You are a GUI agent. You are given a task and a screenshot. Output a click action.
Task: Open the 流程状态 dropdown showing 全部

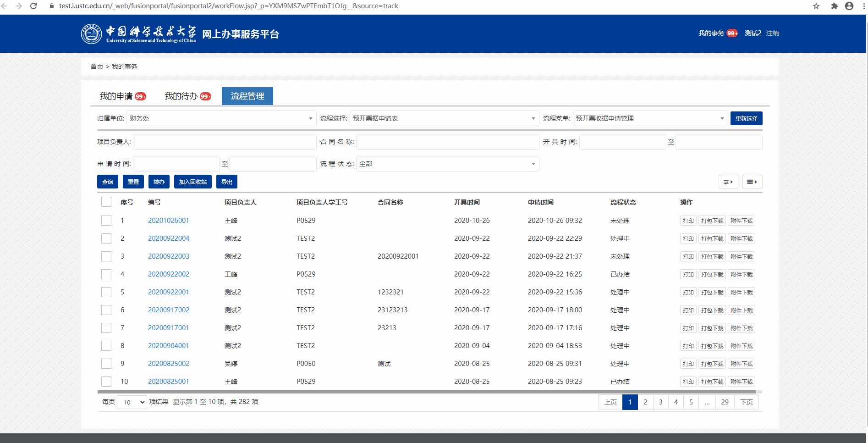click(x=447, y=164)
